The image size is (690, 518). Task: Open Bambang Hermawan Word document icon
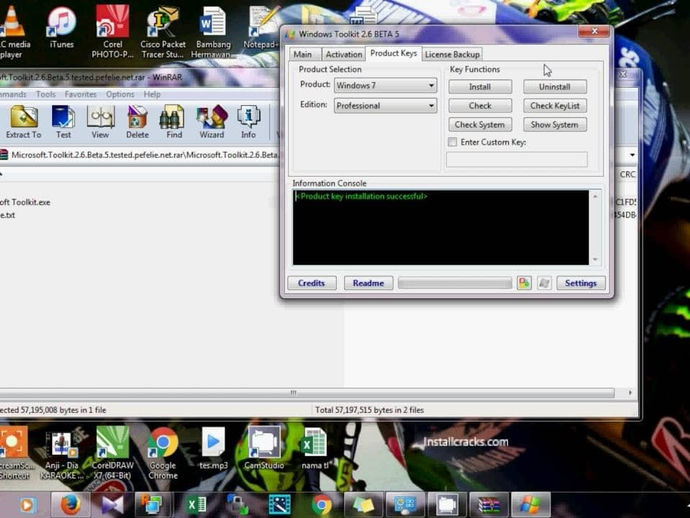pos(213,32)
